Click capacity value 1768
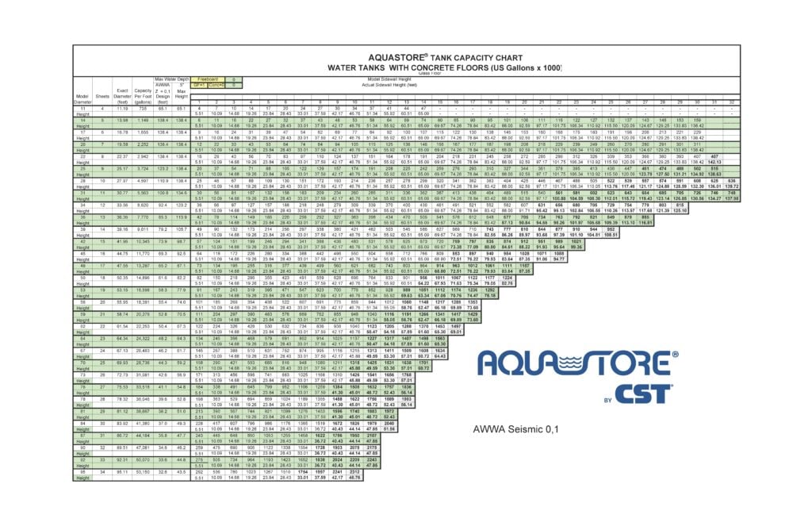This screenshot has height=526, width=812. coord(406,375)
